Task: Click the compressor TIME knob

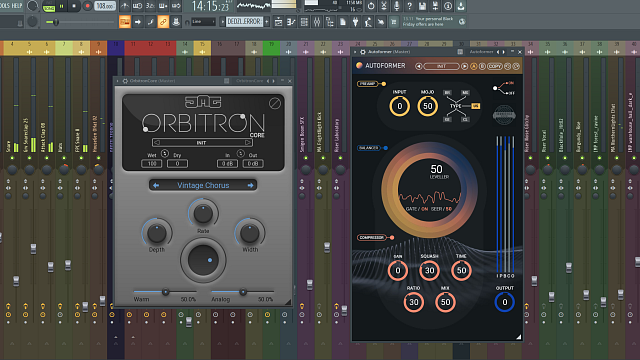Action: click(x=461, y=270)
